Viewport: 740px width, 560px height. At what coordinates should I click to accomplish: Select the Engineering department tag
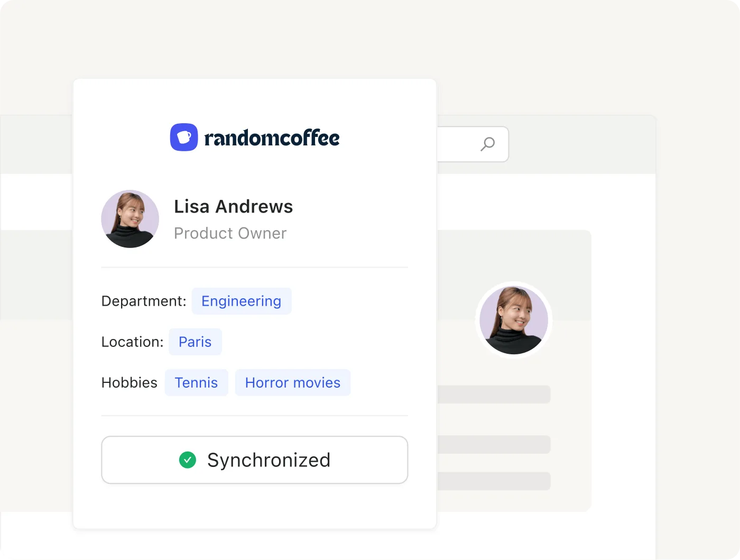point(242,301)
